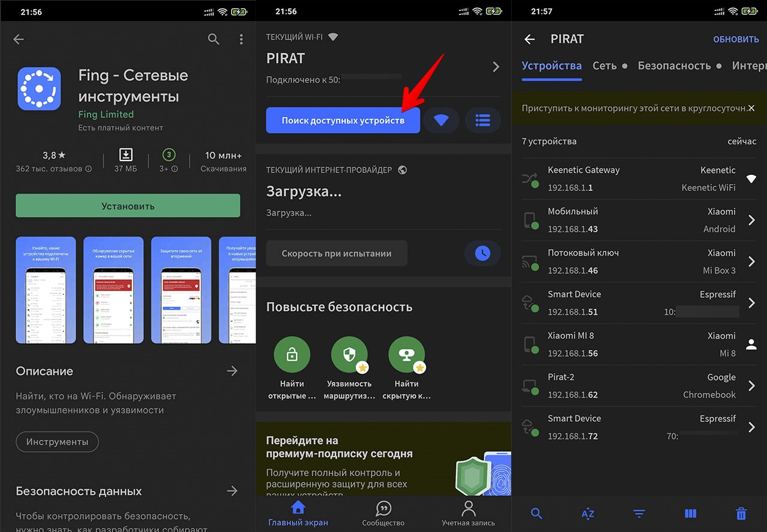This screenshot has height=532, width=767.
Task: Tap the cast icon of Потоковый ключ device
Action: pyautogui.click(x=531, y=262)
